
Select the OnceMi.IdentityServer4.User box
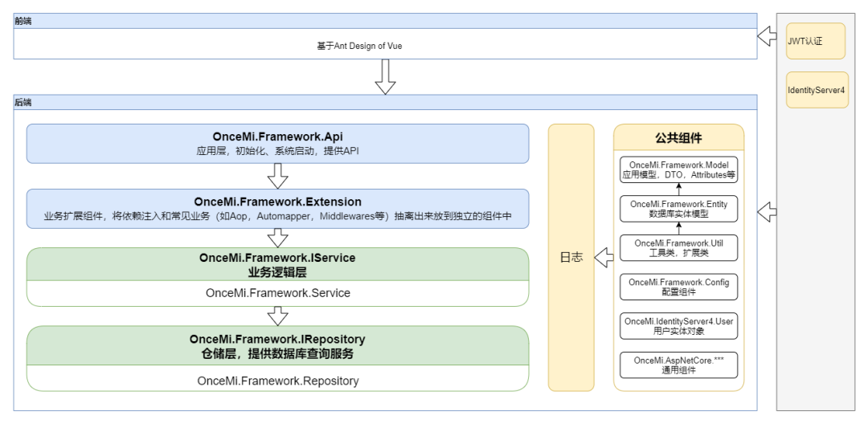(x=678, y=326)
